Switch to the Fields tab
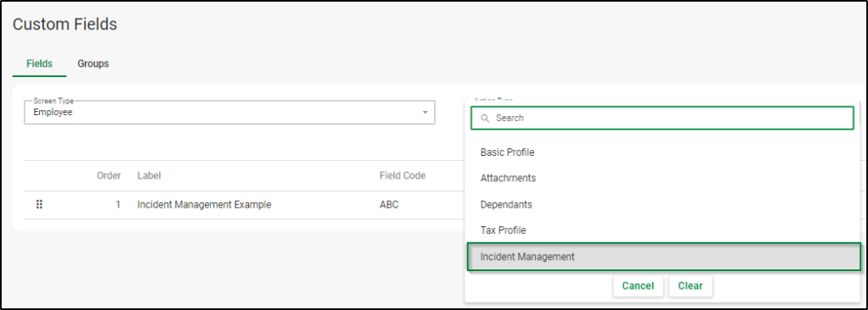This screenshot has width=868, height=310. point(39,64)
